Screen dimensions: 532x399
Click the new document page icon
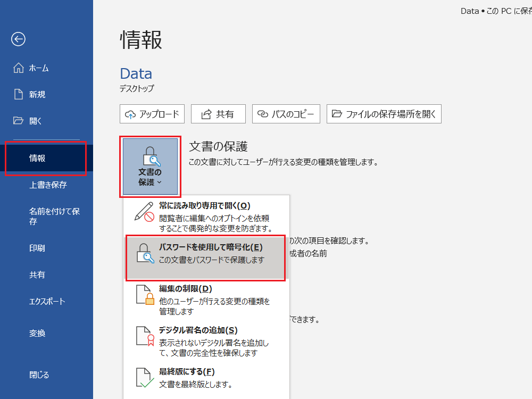18,94
